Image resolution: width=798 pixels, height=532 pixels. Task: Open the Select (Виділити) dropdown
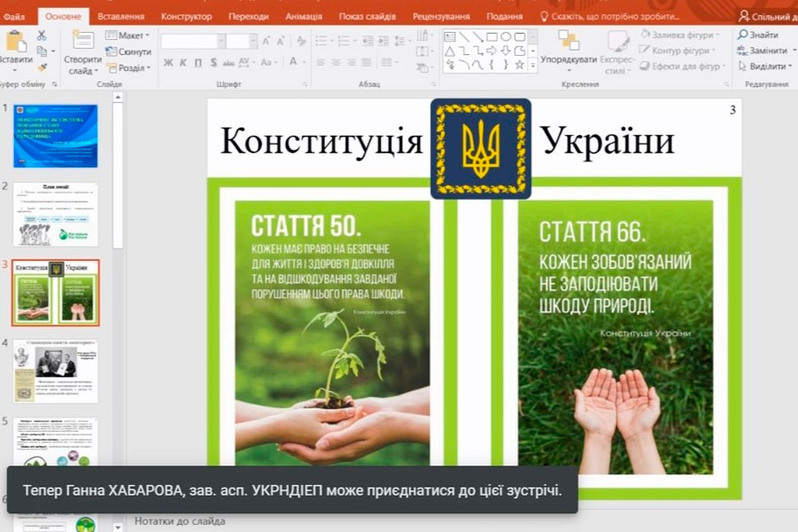coord(763,66)
